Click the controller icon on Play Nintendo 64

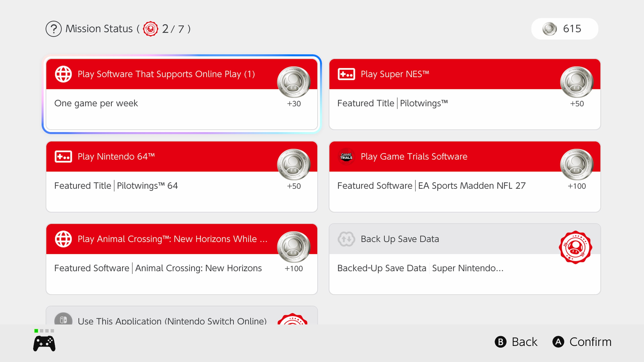[x=63, y=157]
